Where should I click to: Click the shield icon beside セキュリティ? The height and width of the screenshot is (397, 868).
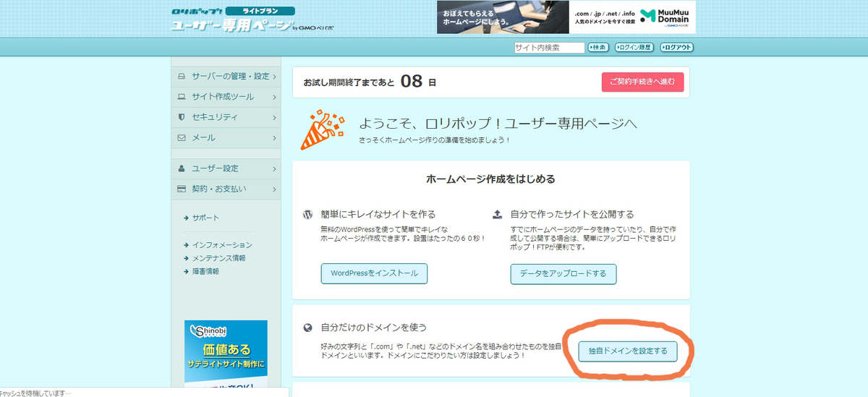point(182,117)
